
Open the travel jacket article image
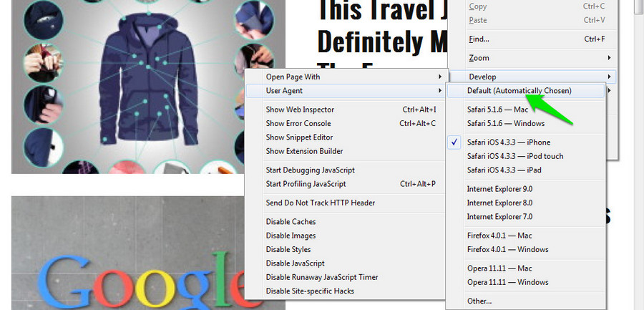pos(148,87)
